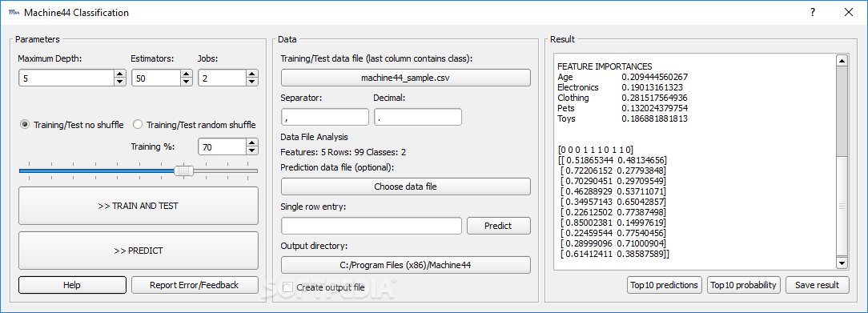Click the Pets value 0.132024379754
This screenshot has height=313, width=868.
coord(654,108)
